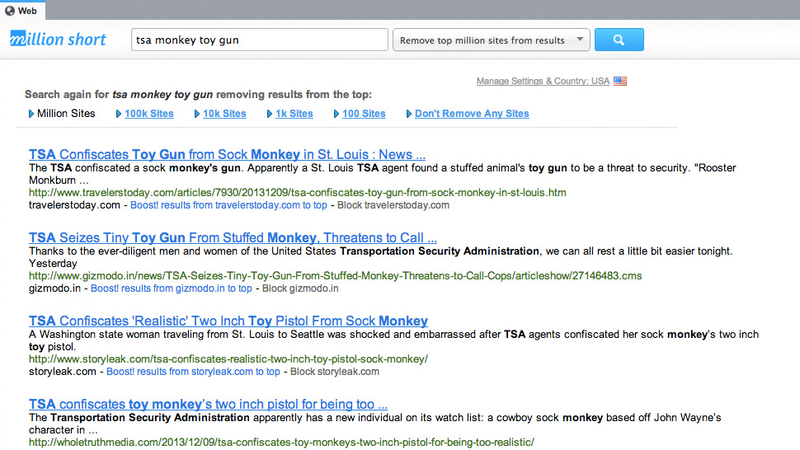
Task: Click the tsa monkey toy gun search field
Action: [260, 40]
